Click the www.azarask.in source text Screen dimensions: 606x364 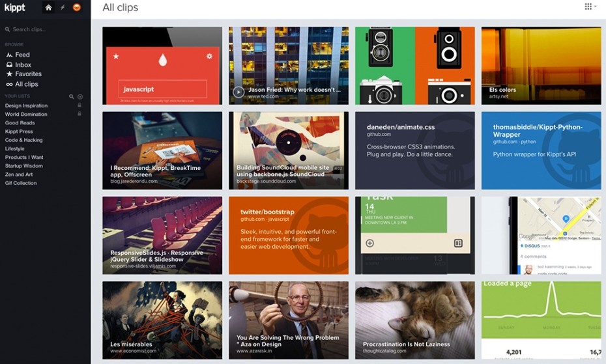click(254, 351)
